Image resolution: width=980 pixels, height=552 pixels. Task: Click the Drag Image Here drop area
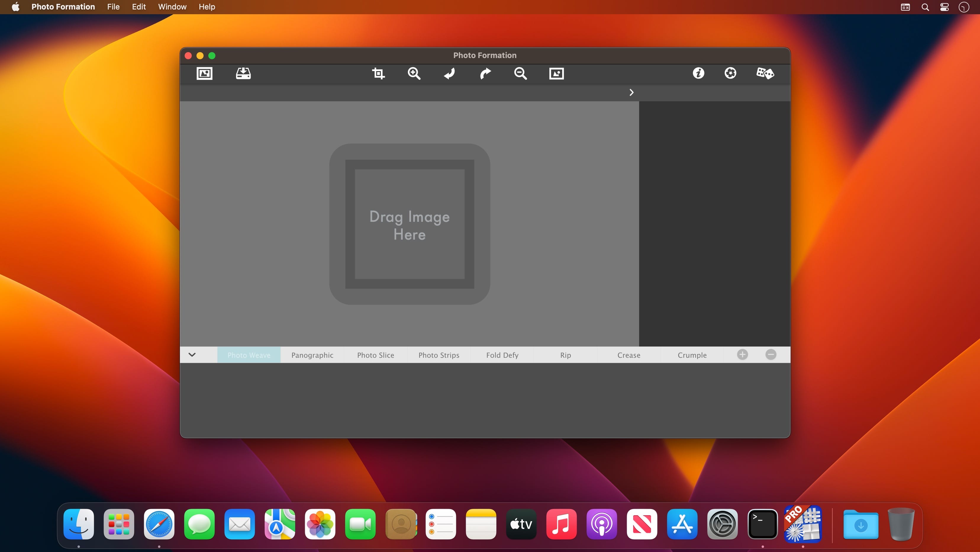410,224
